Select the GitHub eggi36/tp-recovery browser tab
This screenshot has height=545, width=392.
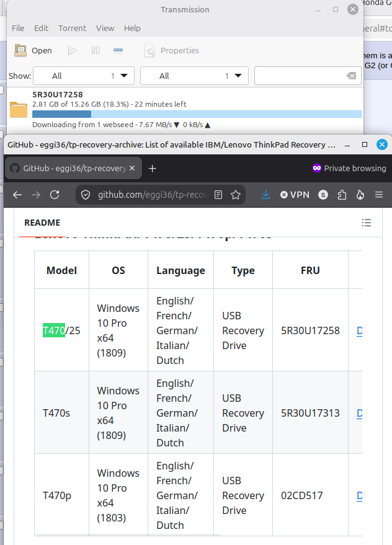coord(73,168)
